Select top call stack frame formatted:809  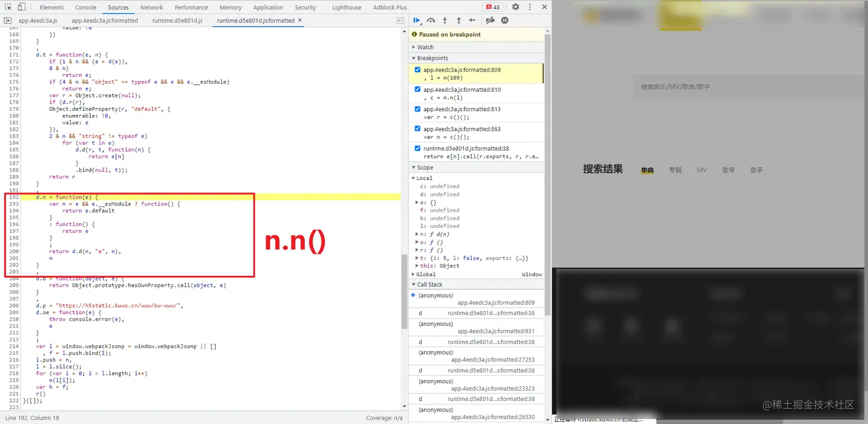(x=476, y=299)
